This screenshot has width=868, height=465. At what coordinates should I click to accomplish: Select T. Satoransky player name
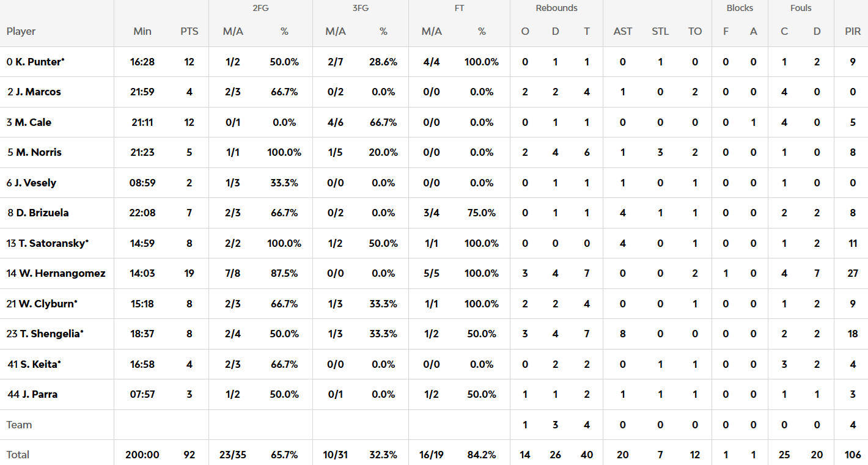pyautogui.click(x=53, y=243)
